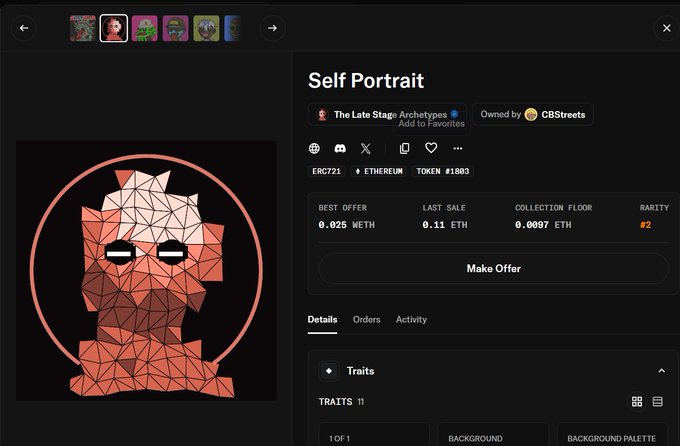Open the fourth thumbnail with purple background
Image resolution: width=680 pixels, height=446 pixels.
point(176,28)
